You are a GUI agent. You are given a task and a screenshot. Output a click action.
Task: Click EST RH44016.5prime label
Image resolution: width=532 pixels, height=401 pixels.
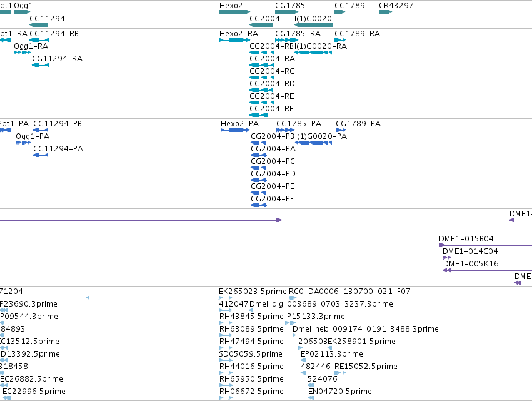pos(251,367)
